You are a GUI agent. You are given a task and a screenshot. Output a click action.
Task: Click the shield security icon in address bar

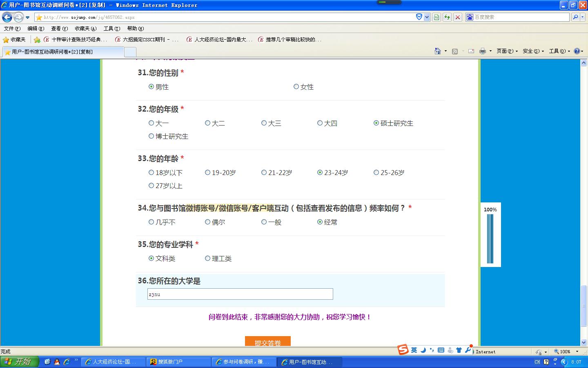tap(419, 17)
